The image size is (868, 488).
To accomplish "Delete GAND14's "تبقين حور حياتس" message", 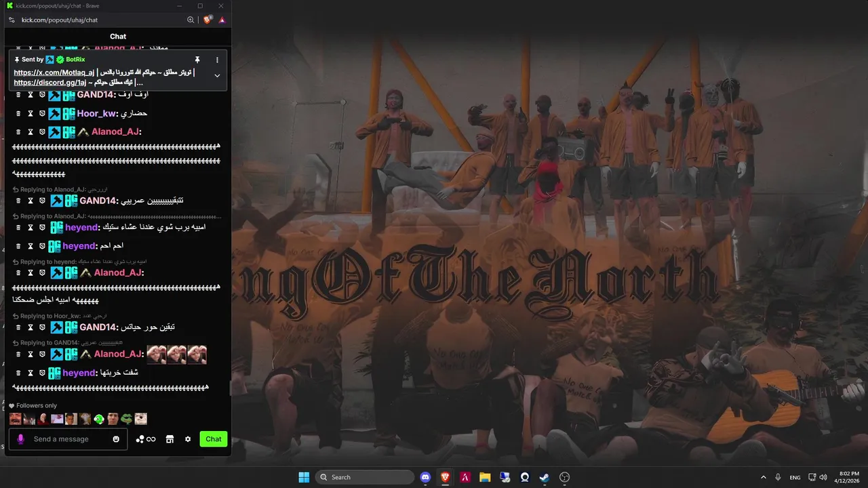I will (x=19, y=327).
